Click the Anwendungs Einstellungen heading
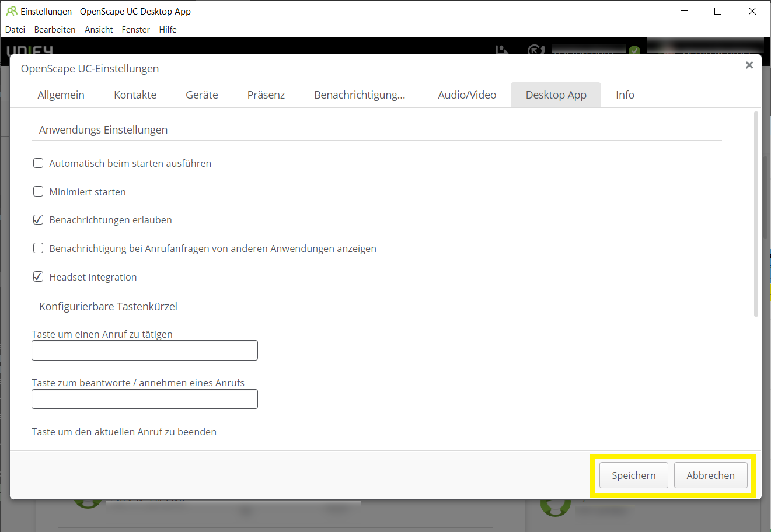 coord(103,130)
